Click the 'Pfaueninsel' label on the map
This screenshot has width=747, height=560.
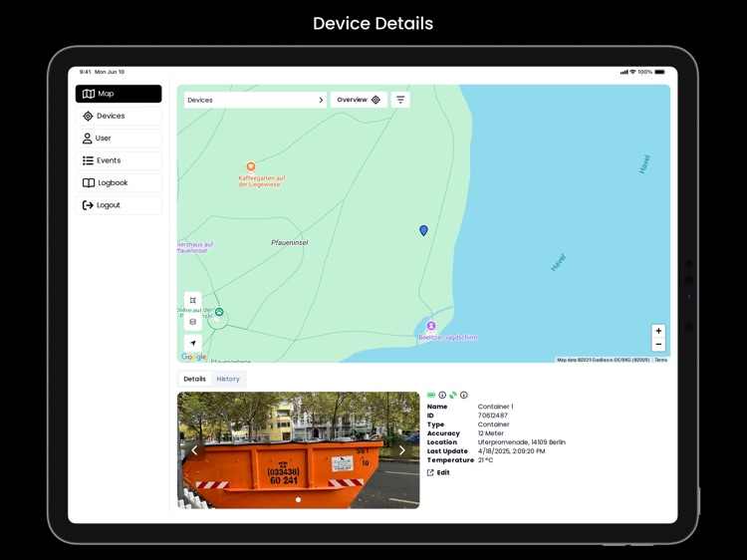(x=290, y=242)
